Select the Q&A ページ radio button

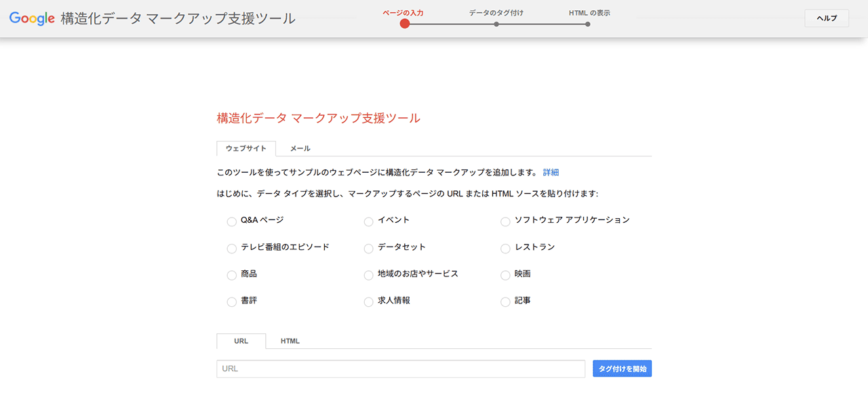[232, 222]
